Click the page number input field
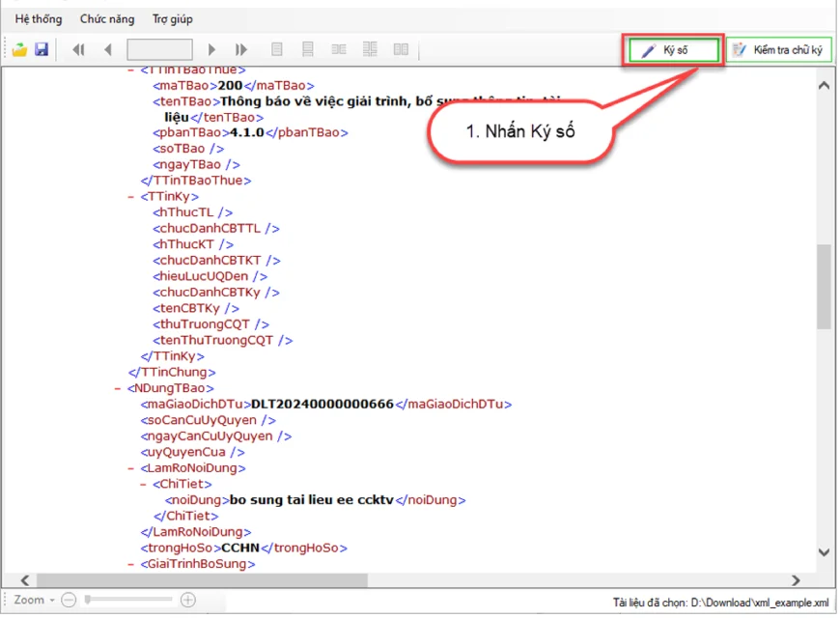Viewport: 840px width, 618px height. click(x=159, y=50)
